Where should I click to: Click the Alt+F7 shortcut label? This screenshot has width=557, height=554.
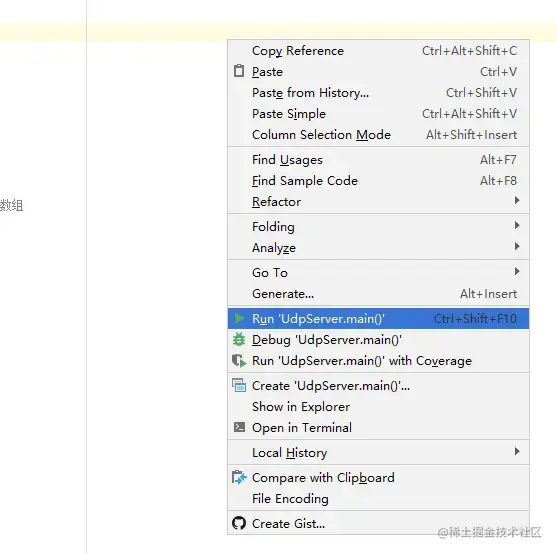tap(498, 160)
